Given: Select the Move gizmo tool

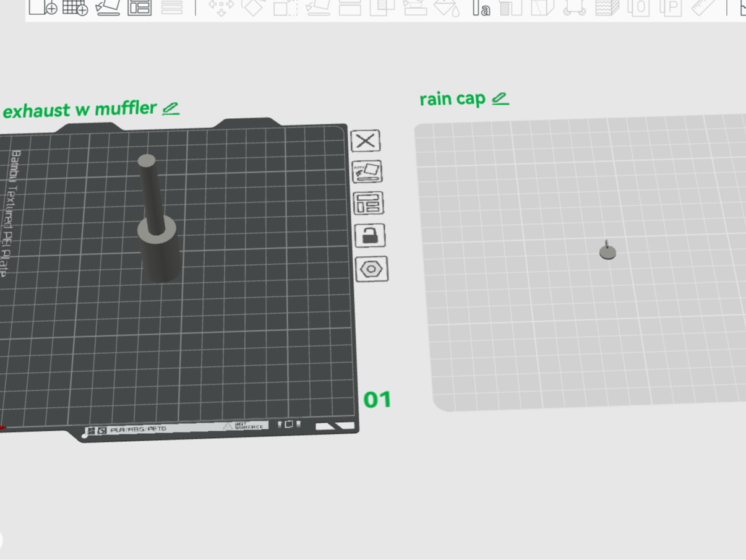Looking at the screenshot, I should point(221,7).
